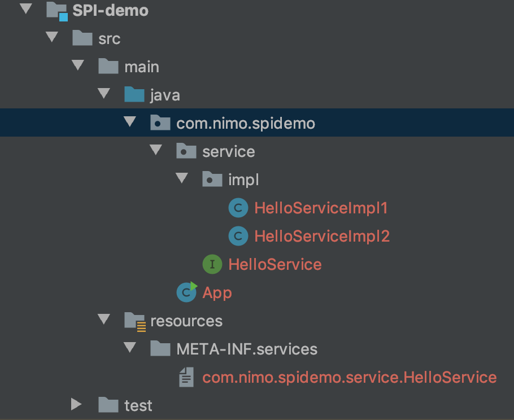Click the runnable App class icon
The width and height of the screenshot is (514, 420).
click(186, 292)
